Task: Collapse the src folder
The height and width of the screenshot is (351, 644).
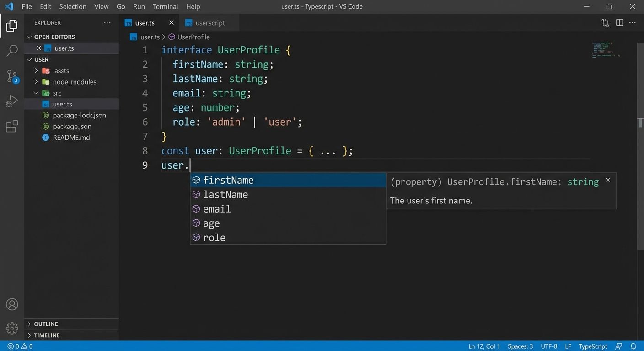Action: [36, 93]
